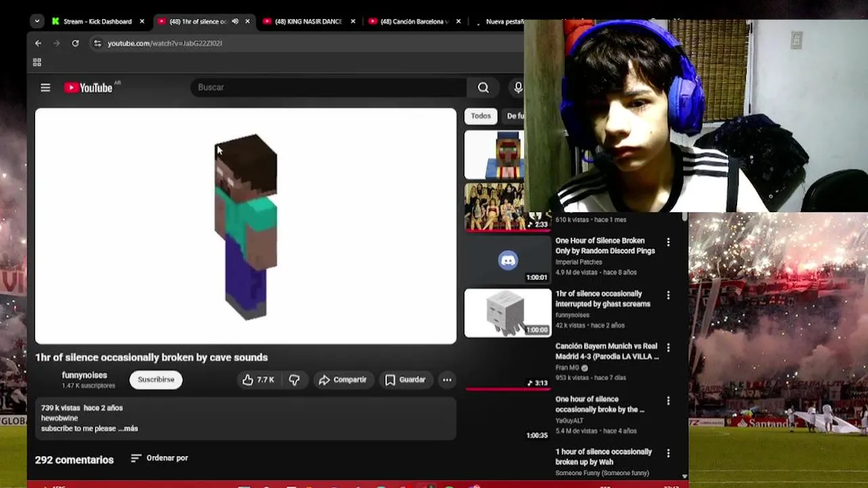Click Imperial Patches channel name
This screenshot has width=868, height=488.
point(578,262)
